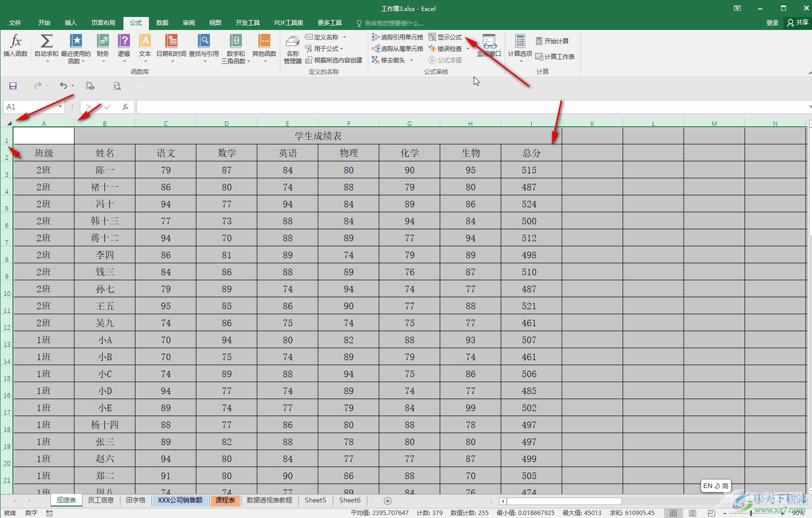
Task: Open Ribbon Display Options in title bar
Action: coord(737,8)
